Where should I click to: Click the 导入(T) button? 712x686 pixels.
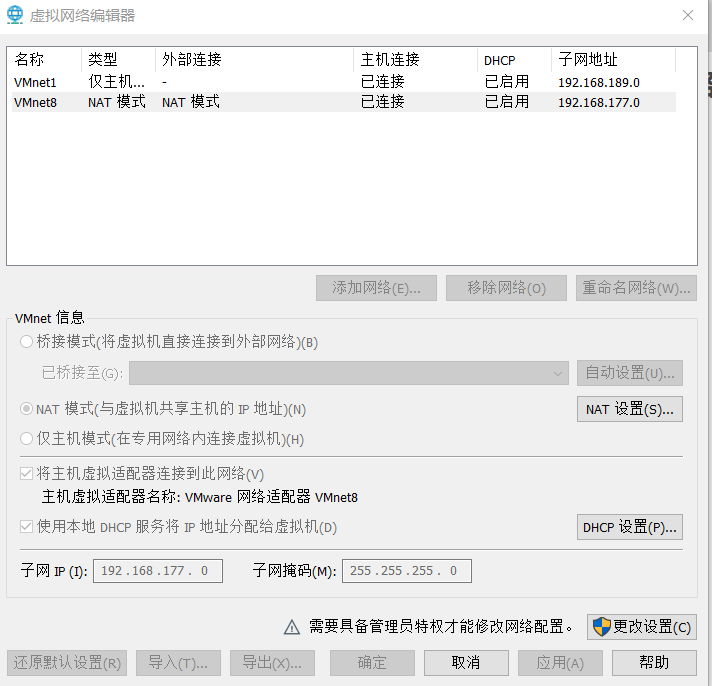tap(178, 663)
